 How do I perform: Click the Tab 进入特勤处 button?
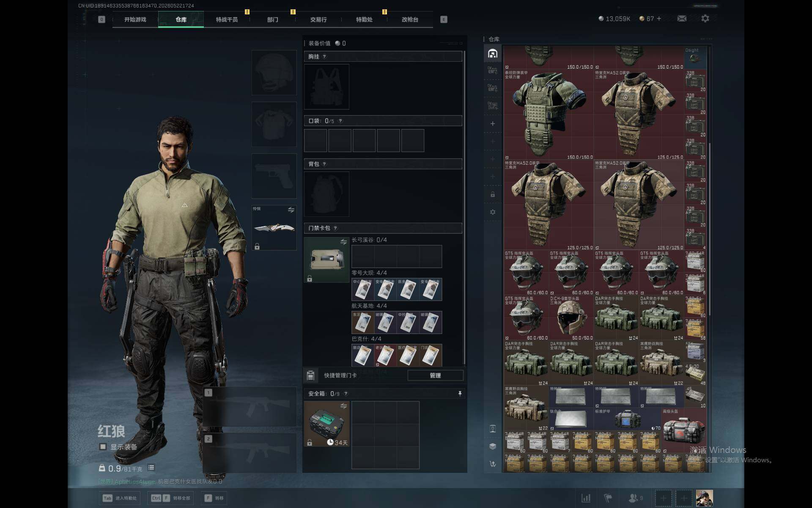121,498
